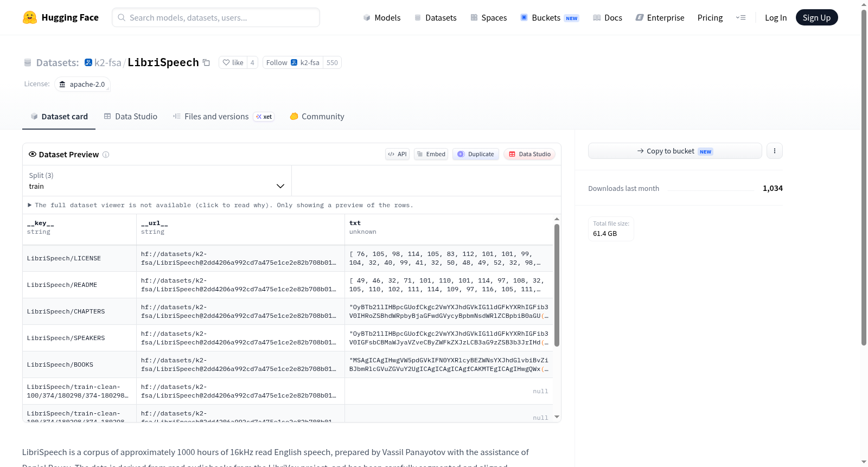Image resolution: width=868 pixels, height=467 pixels.
Task: Open the Pricing page
Action: [x=710, y=17]
